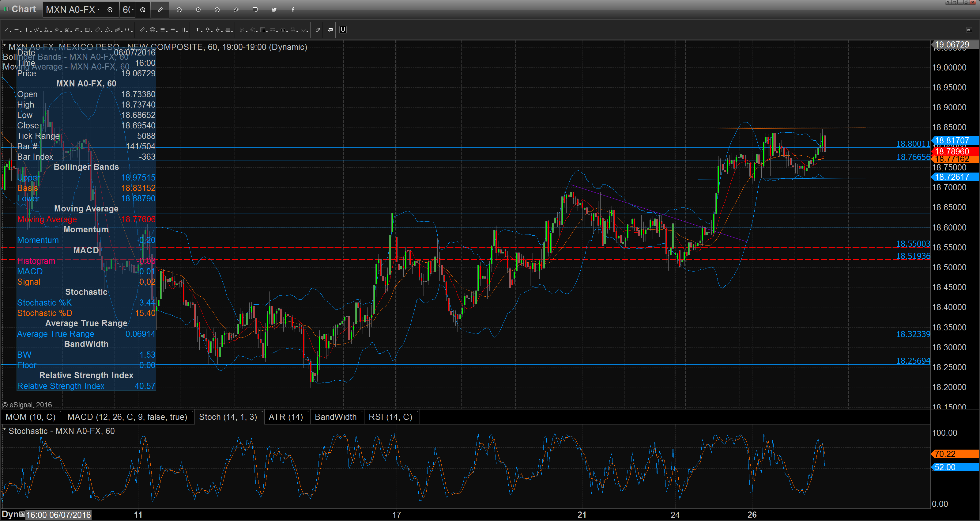Select the zigzag wave line tool

pos(36,30)
